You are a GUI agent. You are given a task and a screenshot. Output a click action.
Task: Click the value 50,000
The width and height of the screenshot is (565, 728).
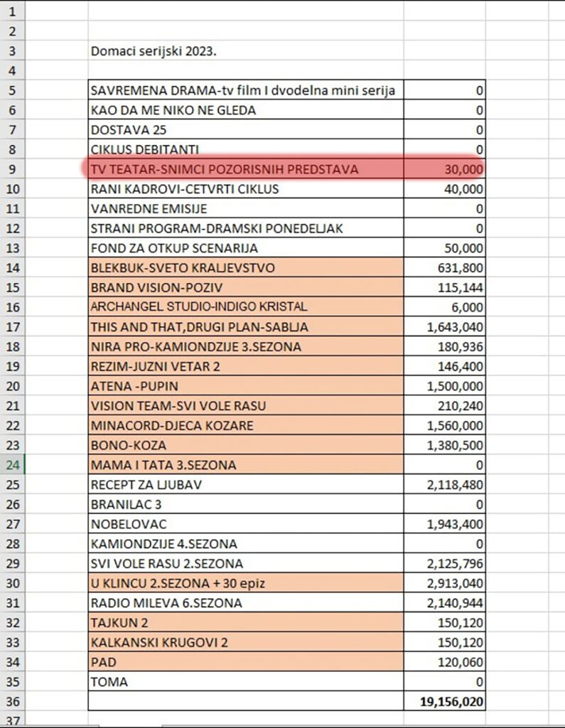463,248
